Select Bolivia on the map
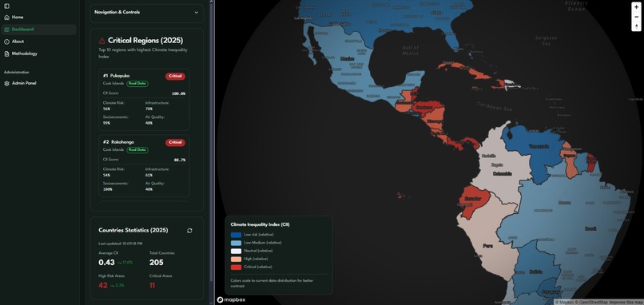 pyautogui.click(x=535, y=271)
